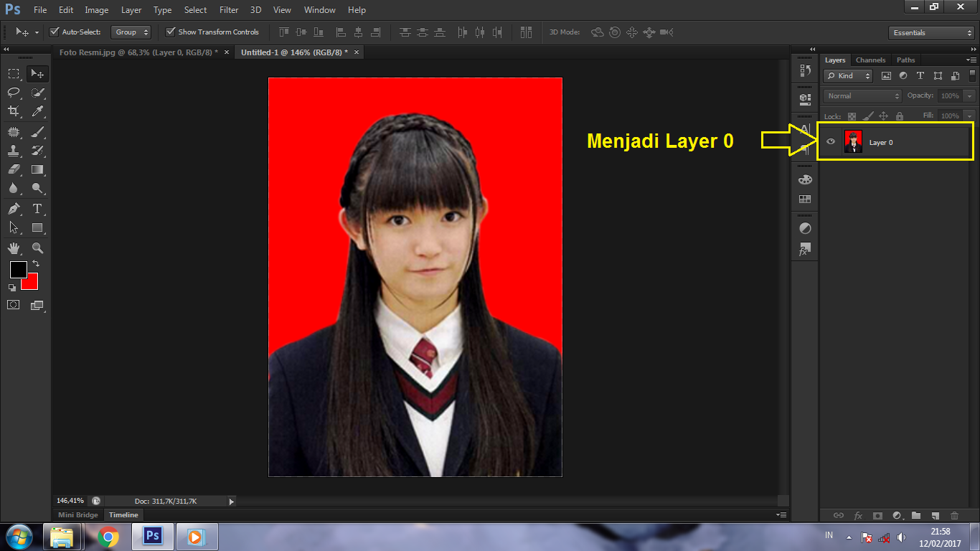
Task: Hide Layer 0 with the eye icon
Action: [x=831, y=142]
